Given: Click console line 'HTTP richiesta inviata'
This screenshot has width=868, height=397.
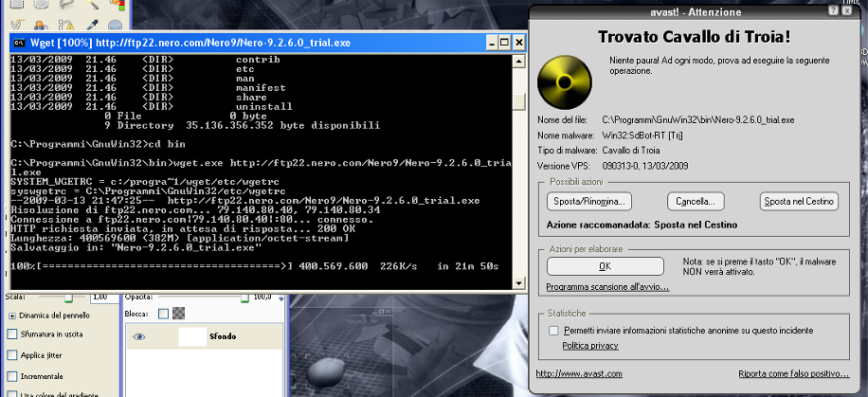Looking at the screenshot, I should 183,228.
